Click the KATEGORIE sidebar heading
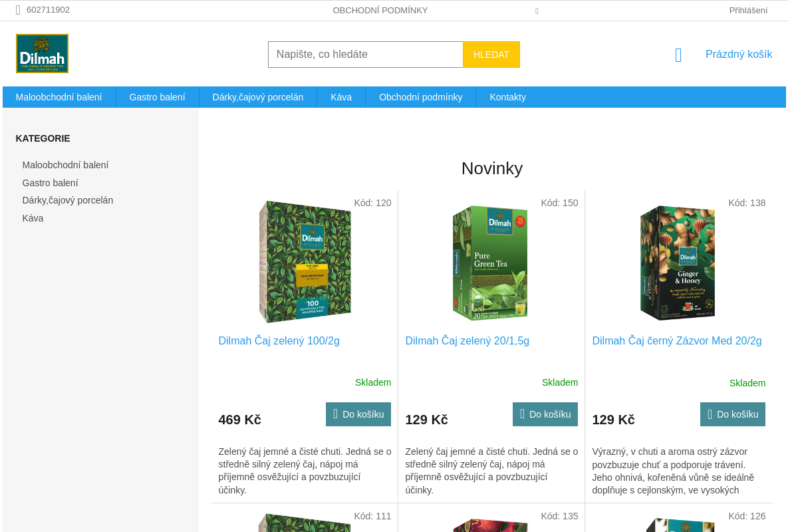Viewport: 798px width, 532px height. (x=43, y=138)
